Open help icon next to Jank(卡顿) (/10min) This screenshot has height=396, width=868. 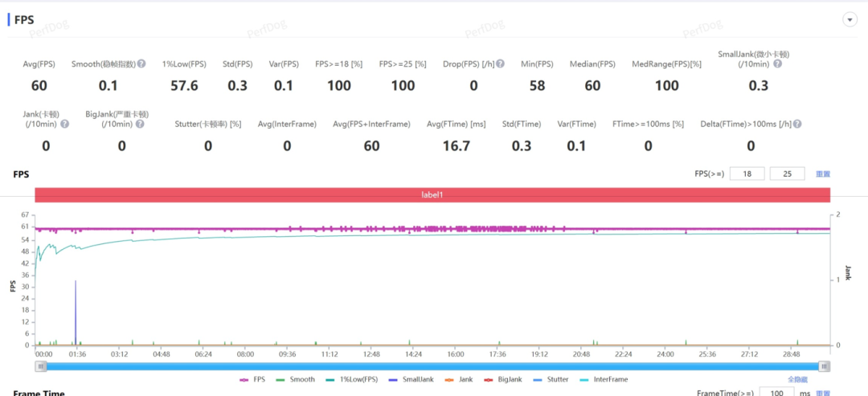(x=65, y=124)
